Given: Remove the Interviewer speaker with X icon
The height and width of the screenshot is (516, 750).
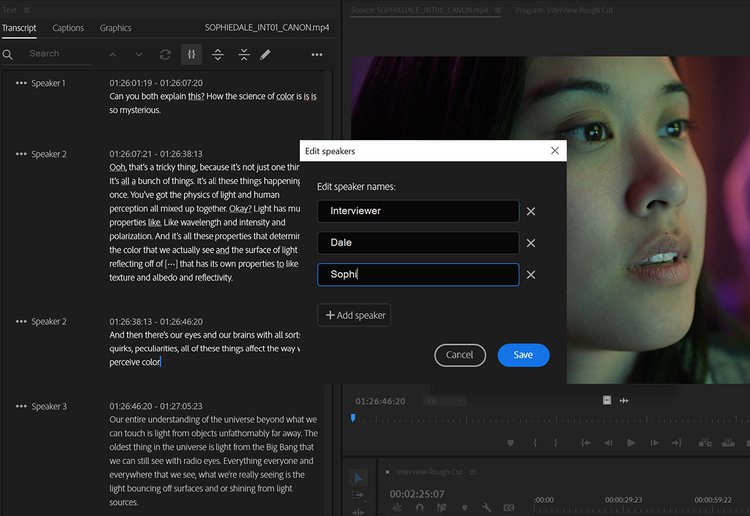Looking at the screenshot, I should pos(531,211).
